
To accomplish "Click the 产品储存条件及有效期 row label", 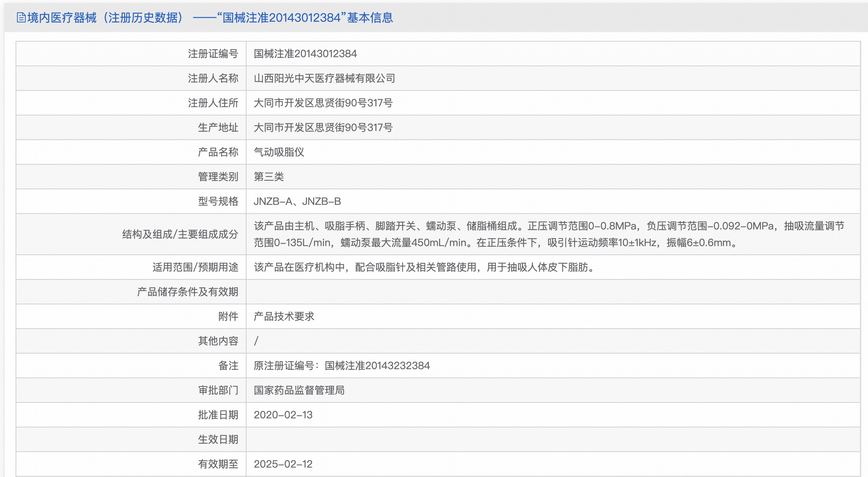I will (187, 292).
